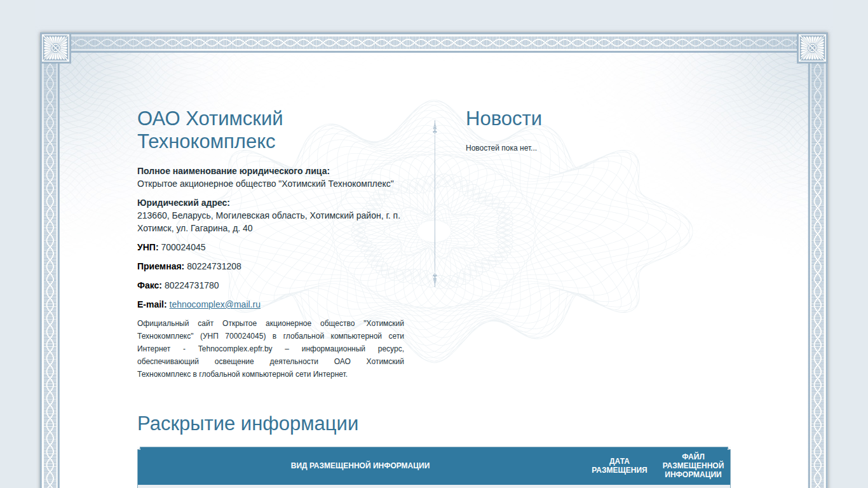The width and height of the screenshot is (868, 488).
Task: Select the Юридический адрес label
Action: [184, 203]
